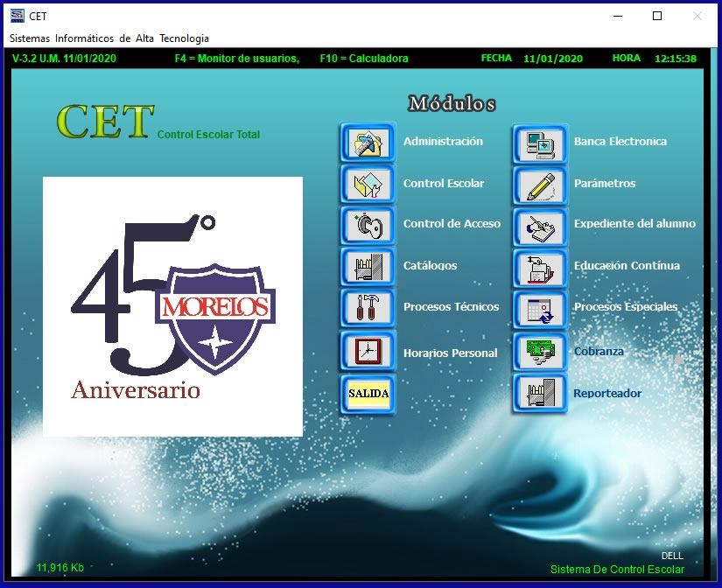The height and width of the screenshot is (588, 722).
Task: Click the Control de Acceso label
Action: coord(452,224)
